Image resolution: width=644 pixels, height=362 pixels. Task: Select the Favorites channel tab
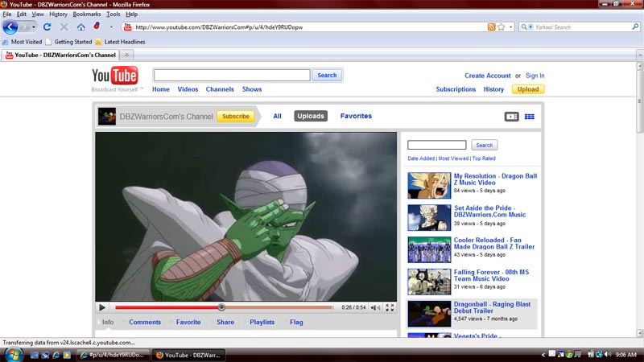[x=356, y=116]
